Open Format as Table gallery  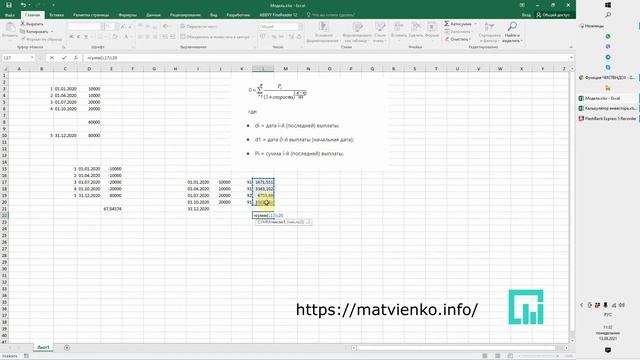pos(357,32)
